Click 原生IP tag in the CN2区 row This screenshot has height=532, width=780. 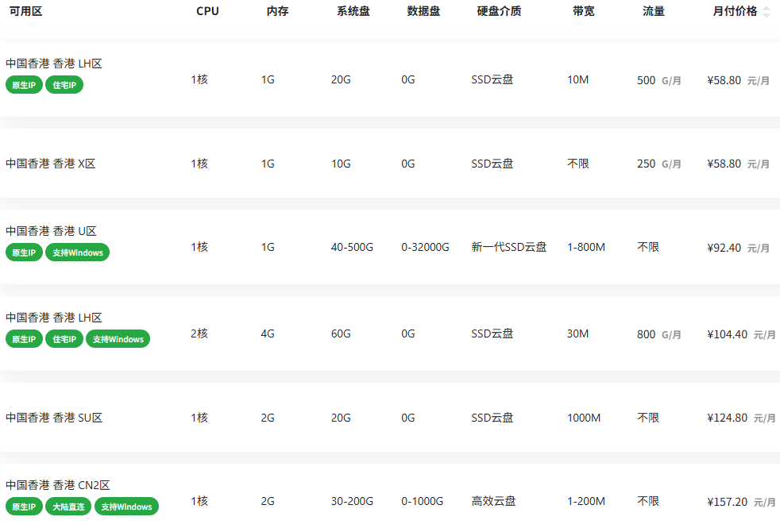tap(24, 507)
